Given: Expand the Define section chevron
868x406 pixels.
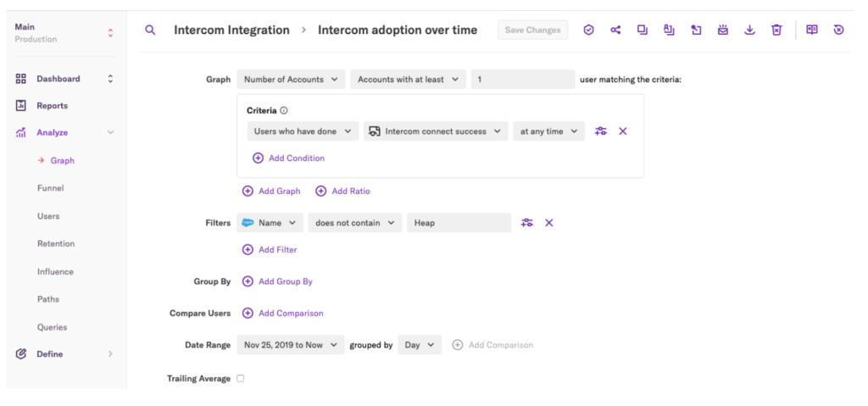Looking at the screenshot, I should coord(110,354).
